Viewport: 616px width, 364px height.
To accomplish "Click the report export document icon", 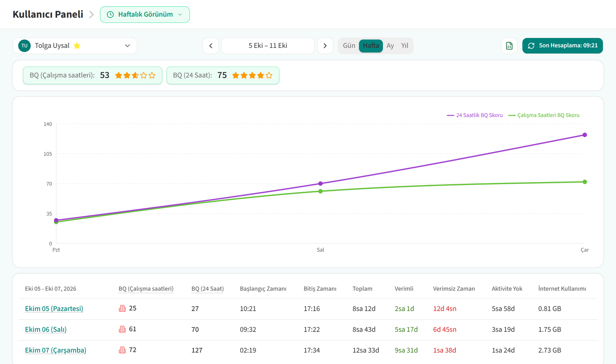I will pos(509,46).
